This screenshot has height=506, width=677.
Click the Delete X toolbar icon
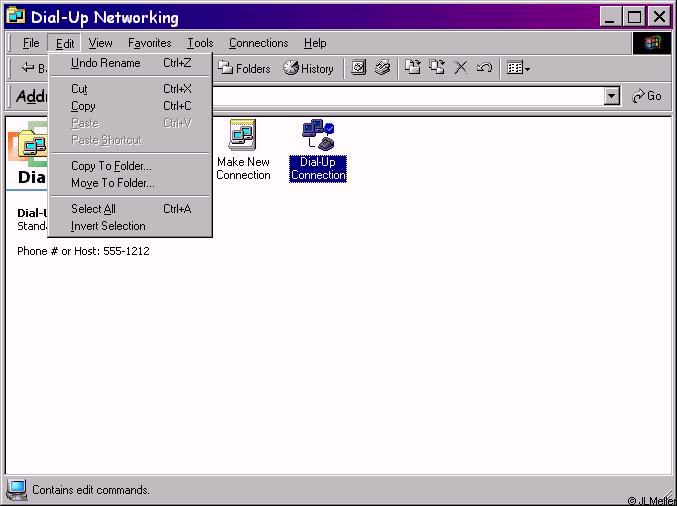click(461, 68)
